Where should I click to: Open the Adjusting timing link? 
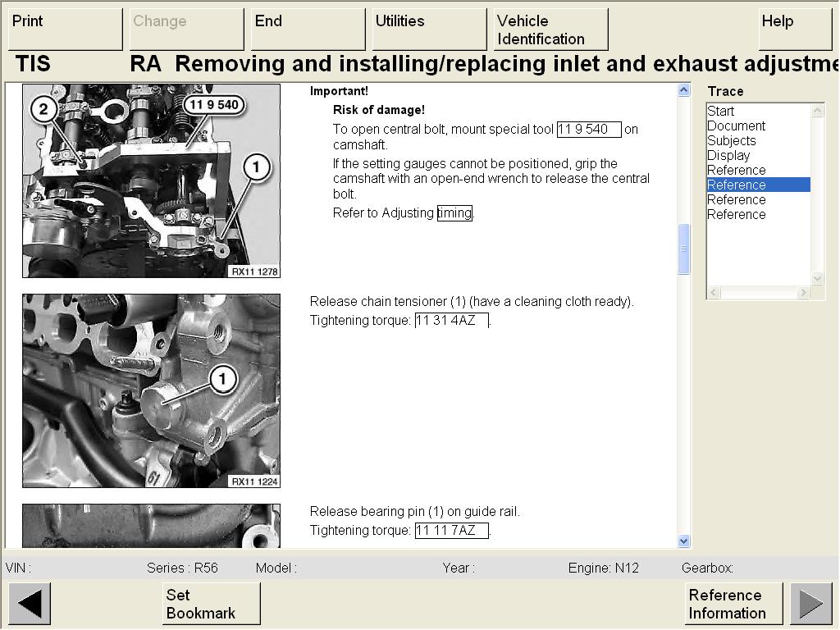click(454, 213)
